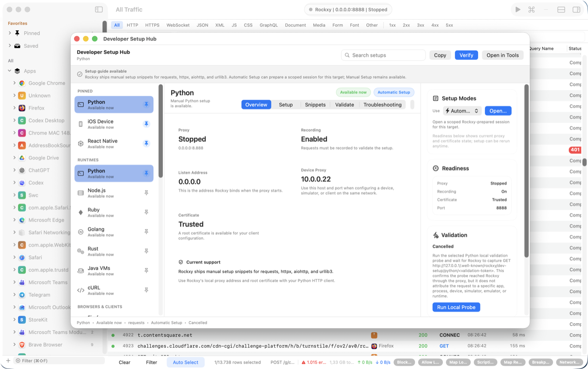Click Open in Tools button
Screen dimensions: 588x369
[503, 55]
